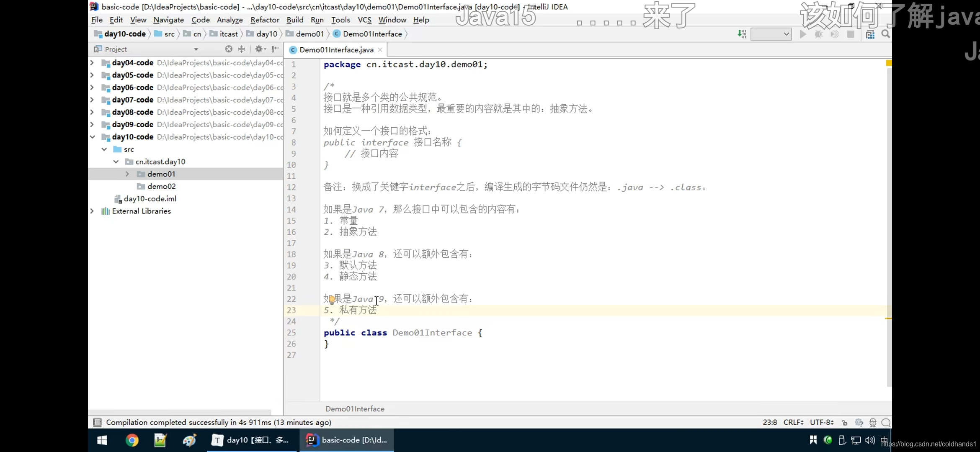Open the Run menu
980x452 pixels.
click(x=317, y=20)
